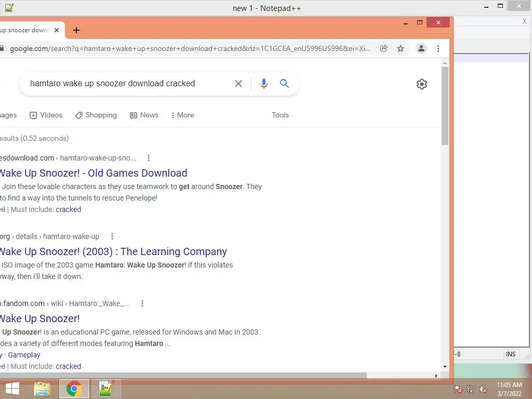Image resolution: width=532 pixels, height=399 pixels.
Task: Click the first 'cracked' must-include link
Action: [68, 209]
